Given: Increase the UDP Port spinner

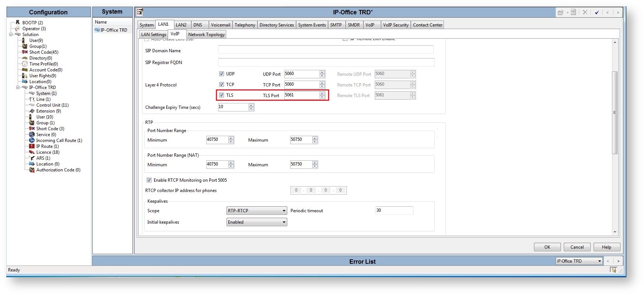Looking at the screenshot, I should click(322, 72).
